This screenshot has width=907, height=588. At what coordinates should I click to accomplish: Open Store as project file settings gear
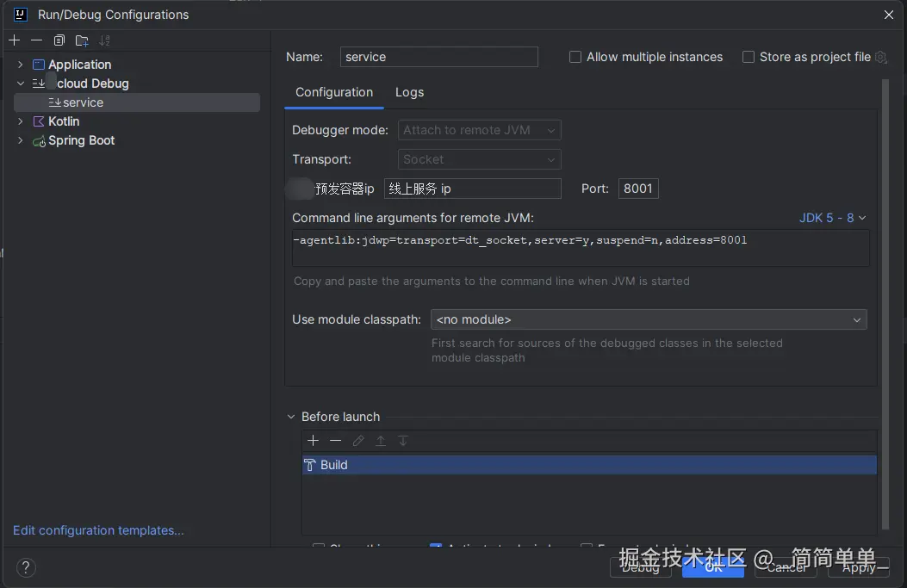pyautogui.click(x=880, y=57)
